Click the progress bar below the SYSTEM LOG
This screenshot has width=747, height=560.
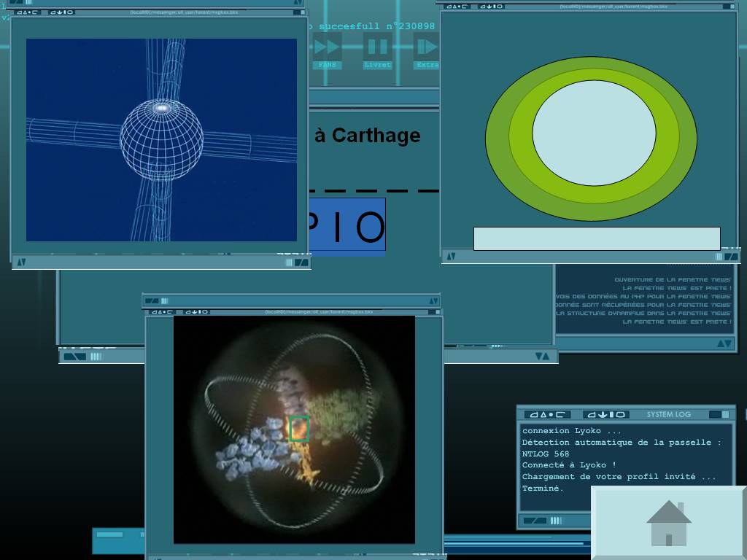pyautogui.click(x=556, y=521)
